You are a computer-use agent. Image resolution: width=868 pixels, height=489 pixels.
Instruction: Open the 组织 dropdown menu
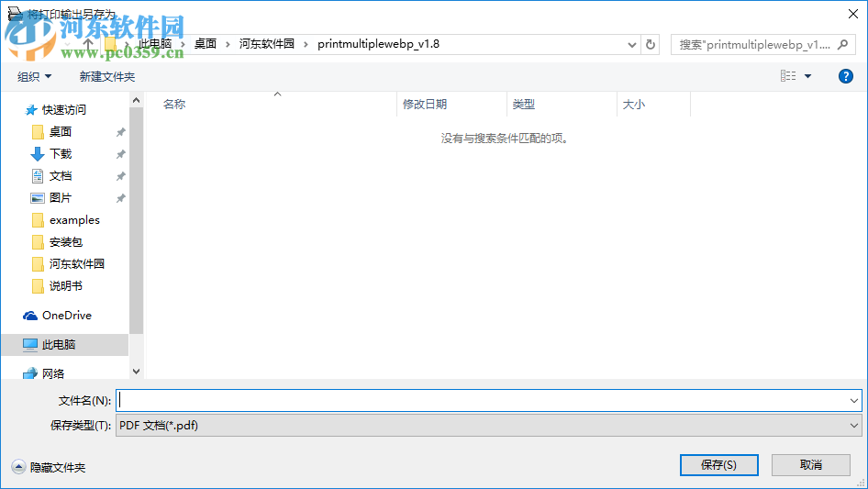tap(34, 76)
